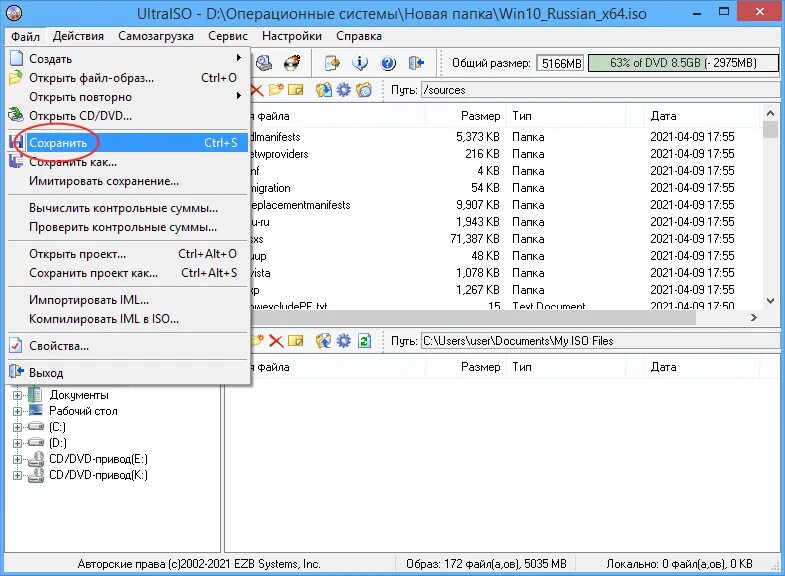Choose Открыть CD/DVD... from the menu
785x576 pixels.
click(128, 116)
